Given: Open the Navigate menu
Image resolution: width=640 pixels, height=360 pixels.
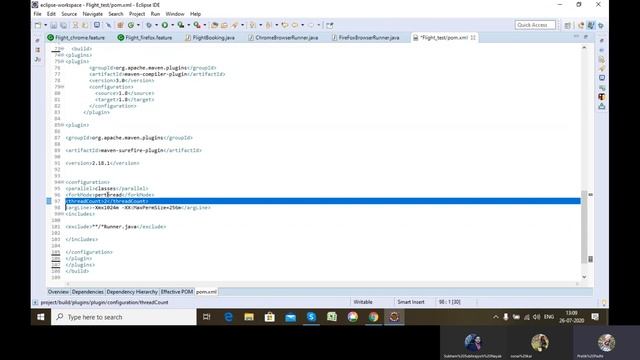Looking at the screenshot, I should 93,14.
